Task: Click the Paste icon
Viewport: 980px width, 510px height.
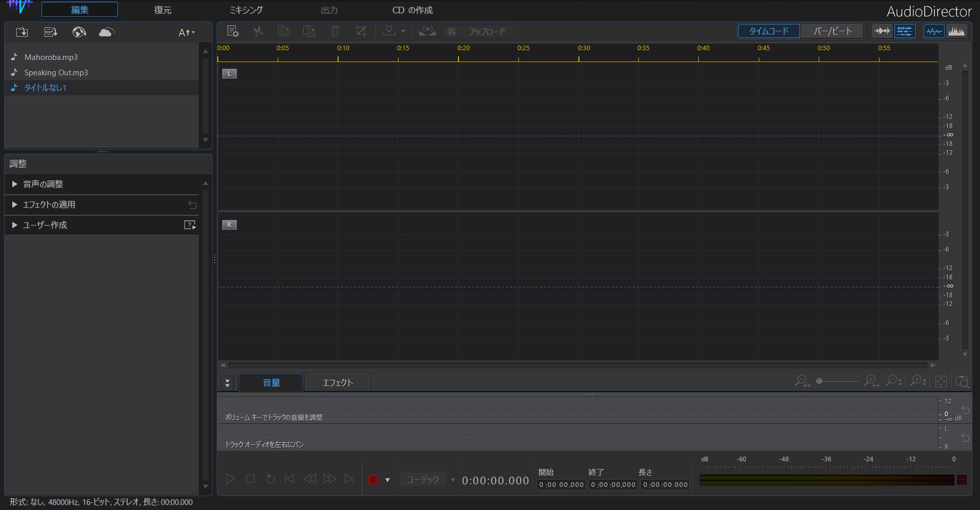Action: pos(309,31)
